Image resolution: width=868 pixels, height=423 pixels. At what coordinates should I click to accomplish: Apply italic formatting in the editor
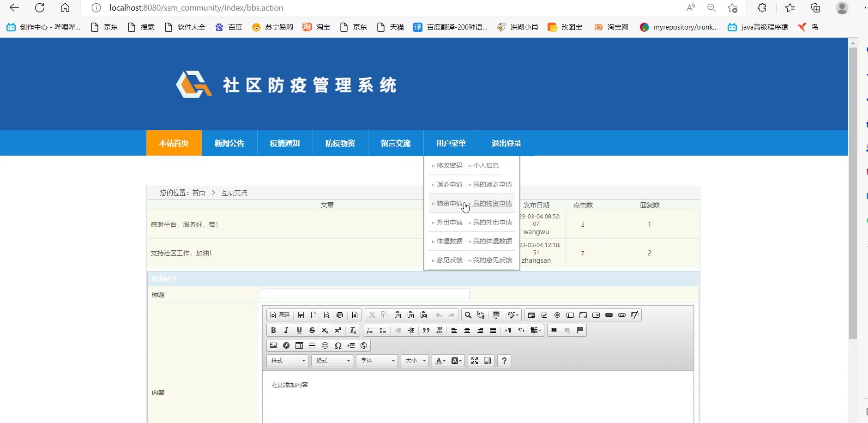(286, 330)
